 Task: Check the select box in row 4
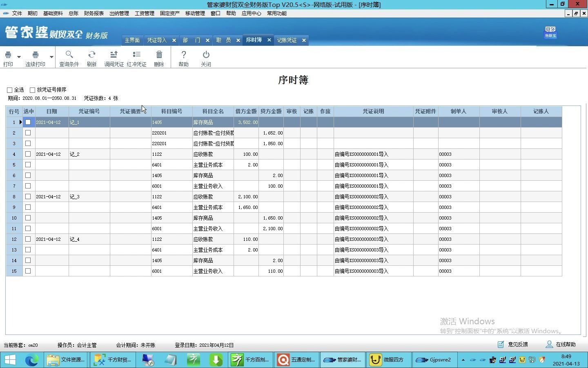pyautogui.click(x=28, y=154)
